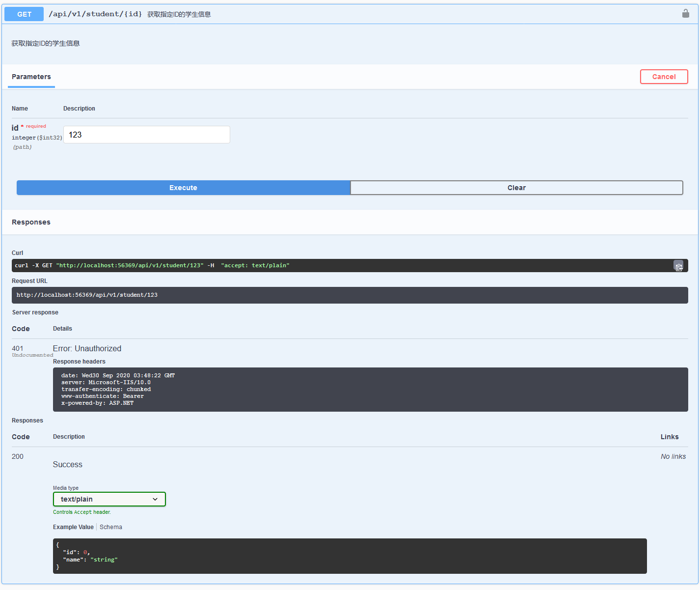Click the example JSON value block
700x590 pixels.
pyautogui.click(x=350, y=556)
